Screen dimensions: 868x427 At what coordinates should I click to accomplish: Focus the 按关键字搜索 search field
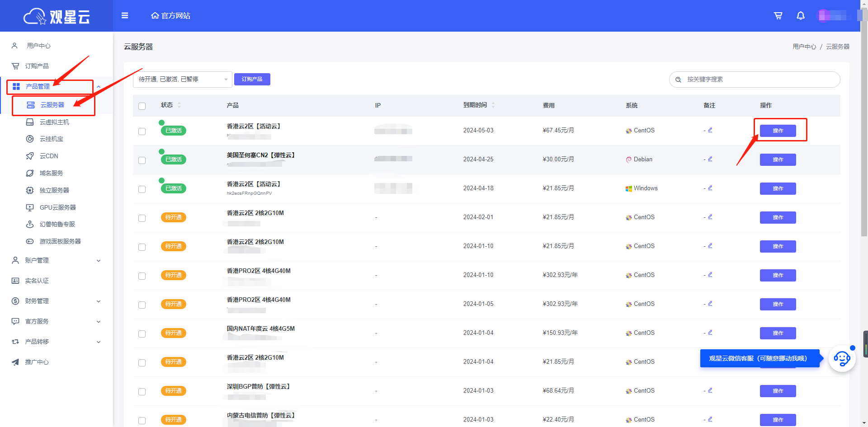click(755, 80)
